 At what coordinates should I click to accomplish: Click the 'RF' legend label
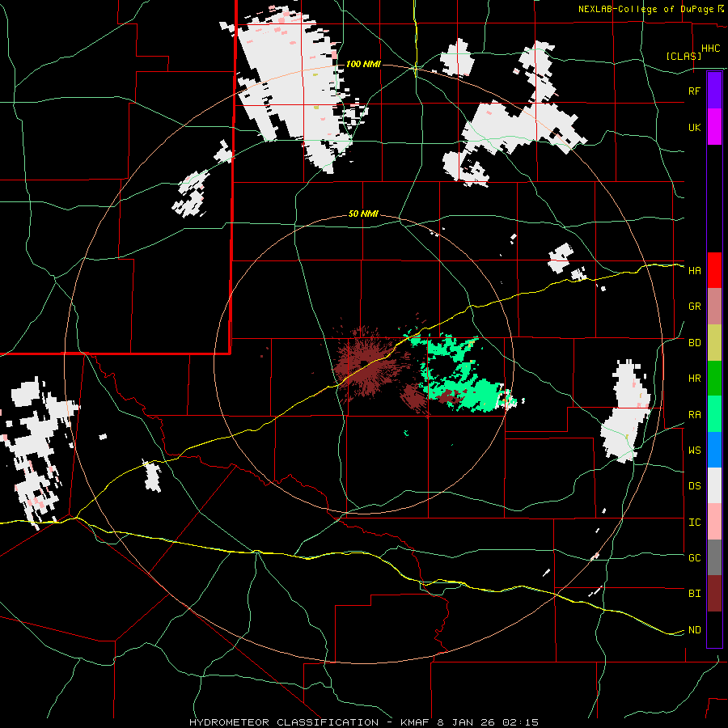[x=694, y=91]
